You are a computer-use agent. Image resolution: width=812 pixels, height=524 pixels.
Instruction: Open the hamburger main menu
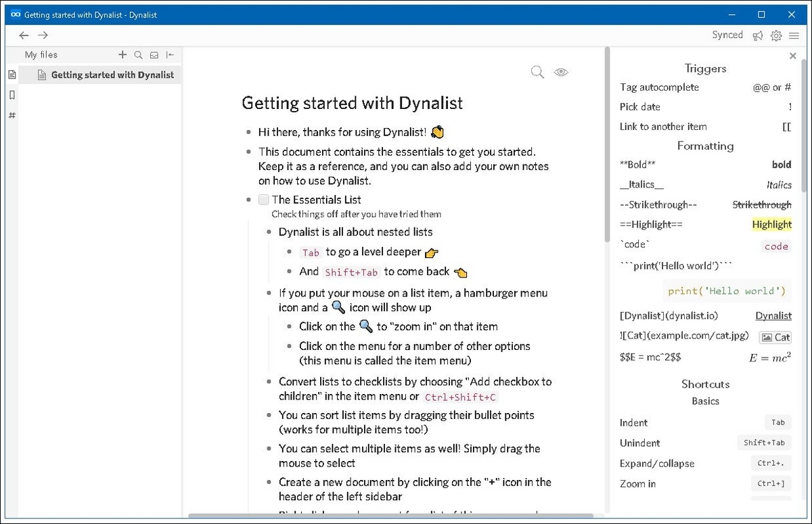point(794,36)
